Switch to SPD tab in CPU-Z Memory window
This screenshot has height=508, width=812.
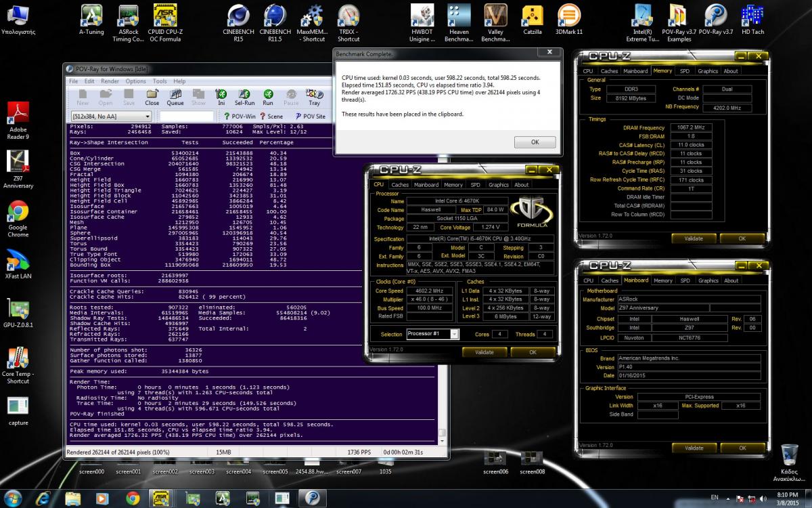coord(685,70)
